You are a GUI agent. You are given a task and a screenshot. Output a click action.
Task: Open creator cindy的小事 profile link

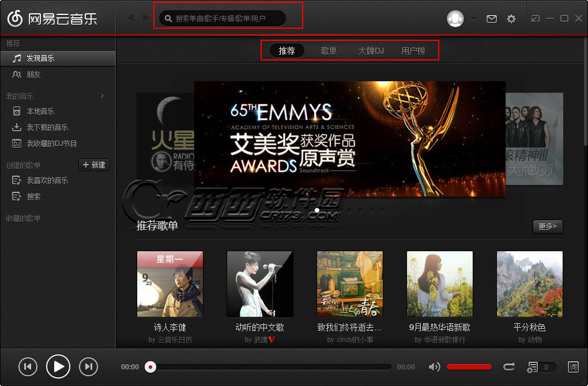point(355,340)
